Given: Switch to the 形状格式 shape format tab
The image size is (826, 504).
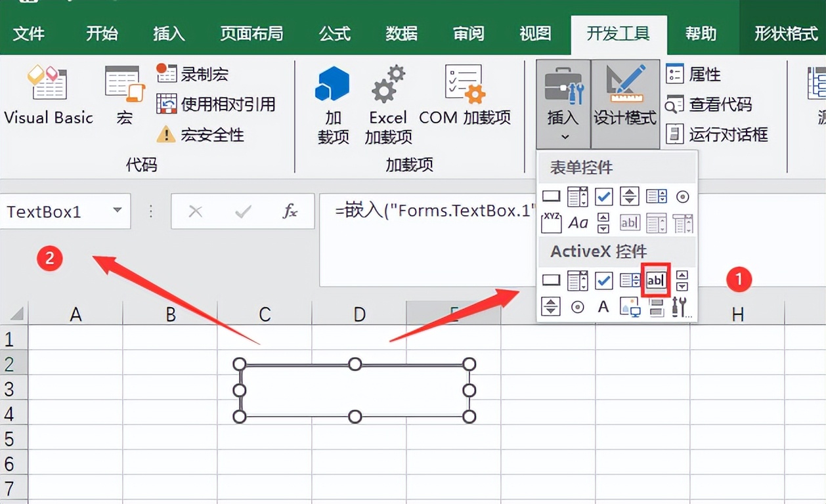Looking at the screenshot, I should (786, 33).
